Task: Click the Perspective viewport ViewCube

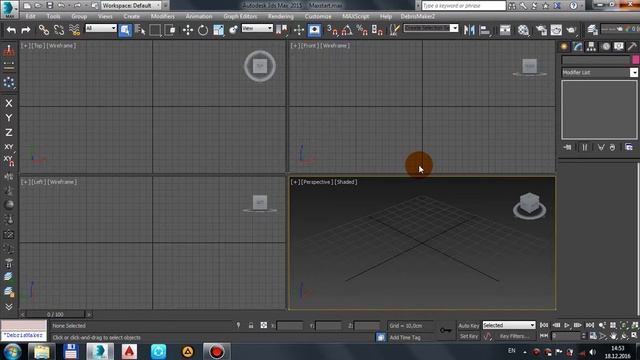Action: click(529, 206)
